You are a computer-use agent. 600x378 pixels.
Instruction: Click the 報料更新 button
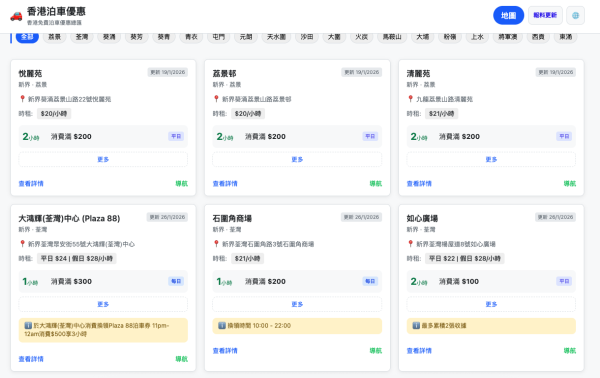point(545,15)
